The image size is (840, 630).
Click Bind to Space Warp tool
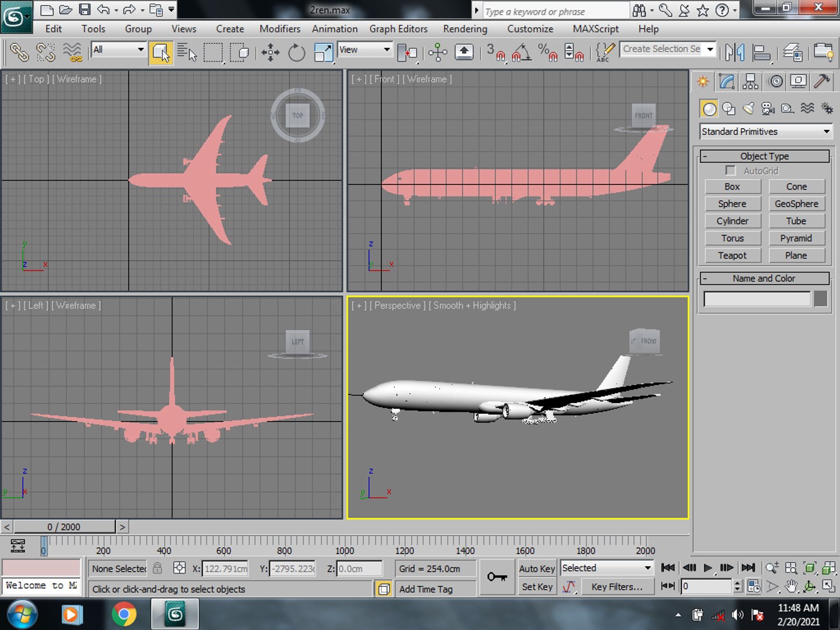click(x=72, y=52)
